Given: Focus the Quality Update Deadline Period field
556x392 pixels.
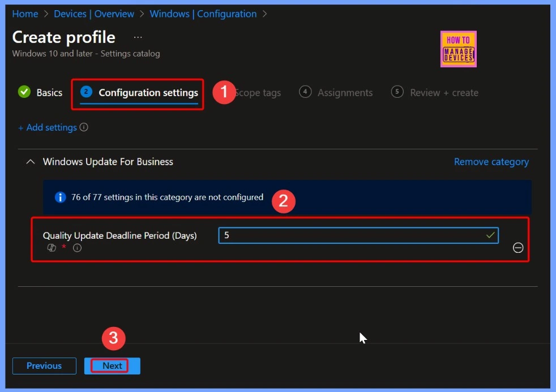Looking at the screenshot, I should click(x=358, y=235).
